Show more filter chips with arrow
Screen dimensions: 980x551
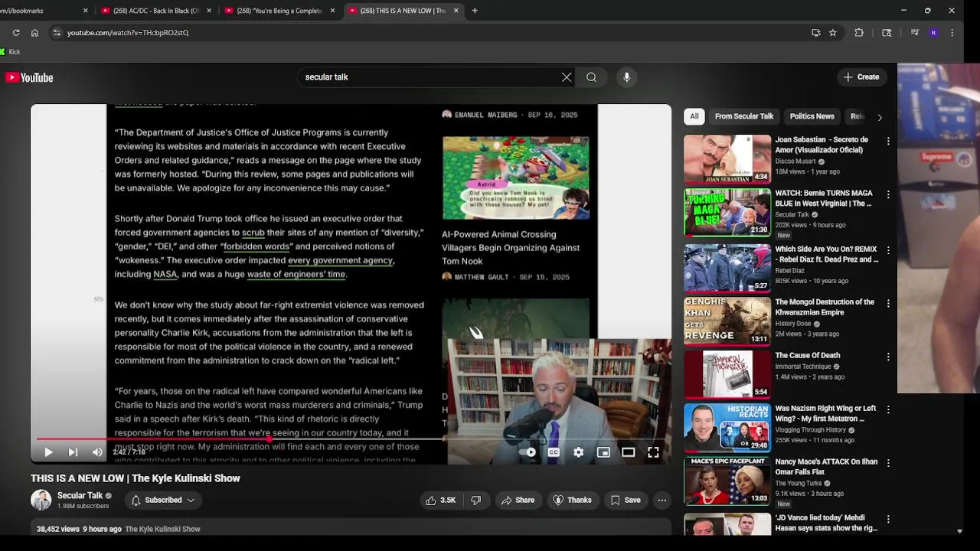879,117
